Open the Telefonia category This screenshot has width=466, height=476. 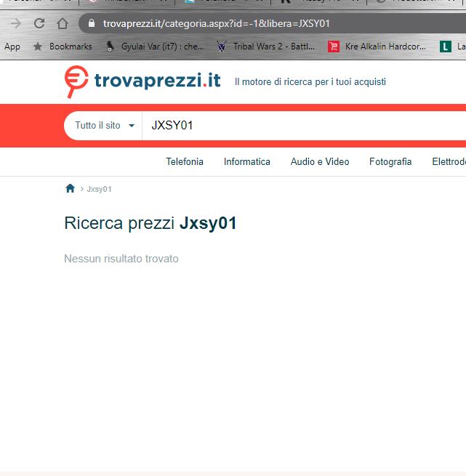point(185,161)
